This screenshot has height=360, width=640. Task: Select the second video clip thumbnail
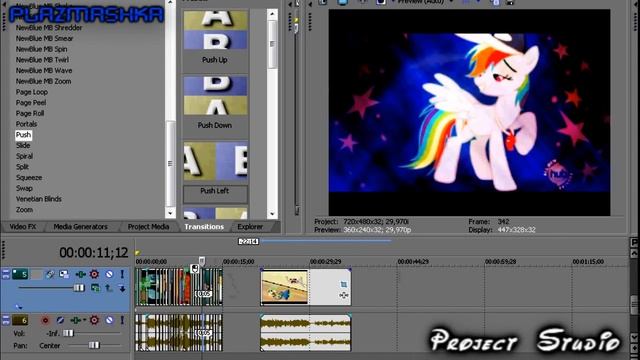point(284,287)
